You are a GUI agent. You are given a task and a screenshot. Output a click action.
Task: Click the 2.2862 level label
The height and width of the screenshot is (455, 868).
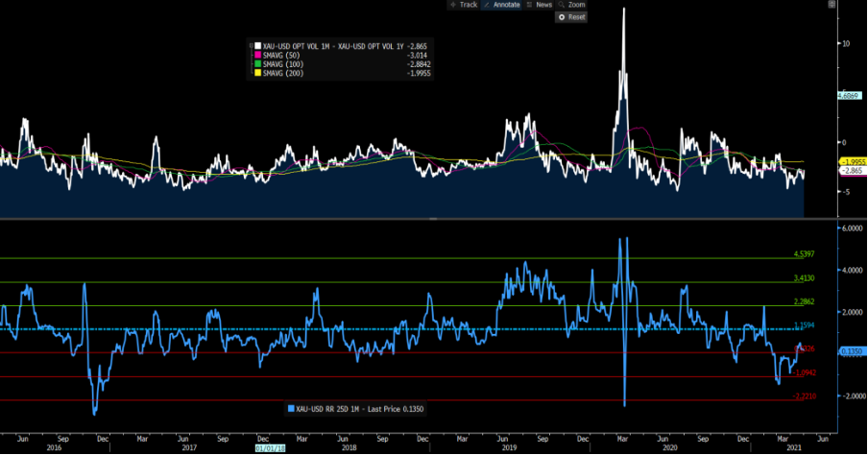[x=804, y=301]
